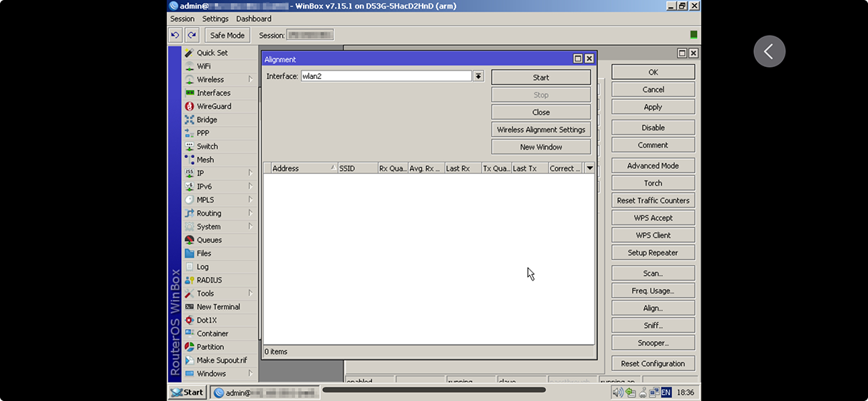Open Interfaces in the sidebar
Viewport: 868px width, 401px height.
click(x=214, y=93)
